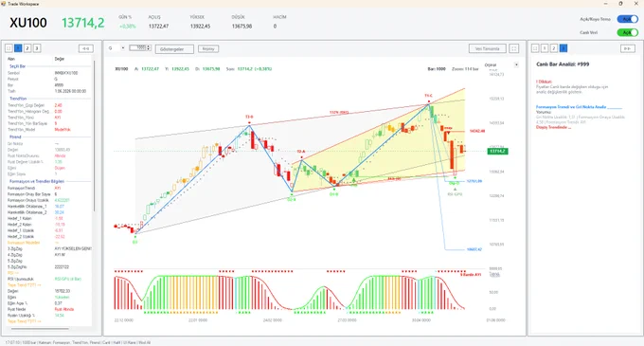The height and width of the screenshot is (346, 644).
Task: Click the 14342,48 red target level label
Action: pyautogui.click(x=476, y=131)
